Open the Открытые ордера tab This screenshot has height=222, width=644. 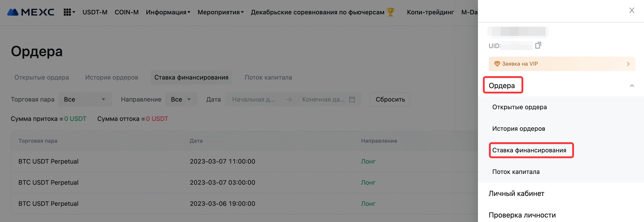tap(42, 77)
